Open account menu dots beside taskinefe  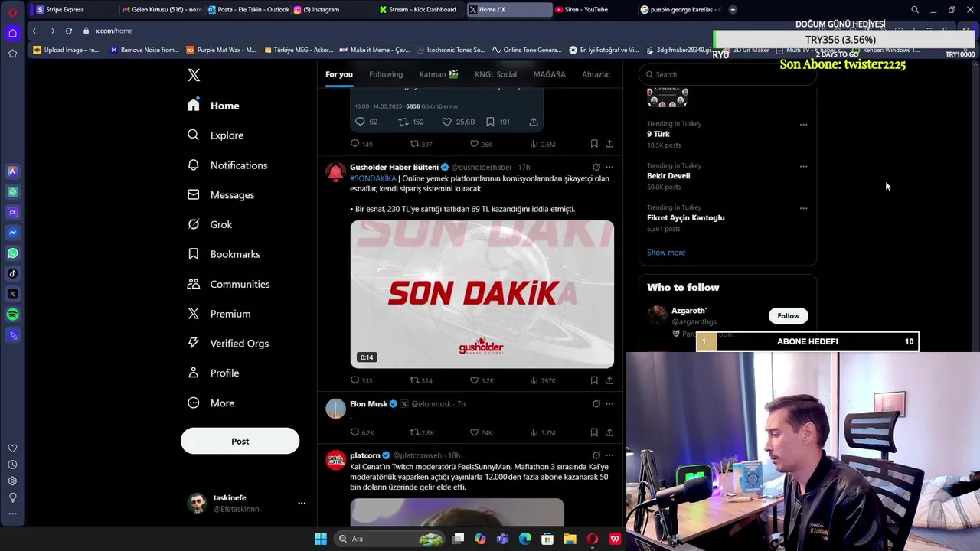click(x=302, y=503)
